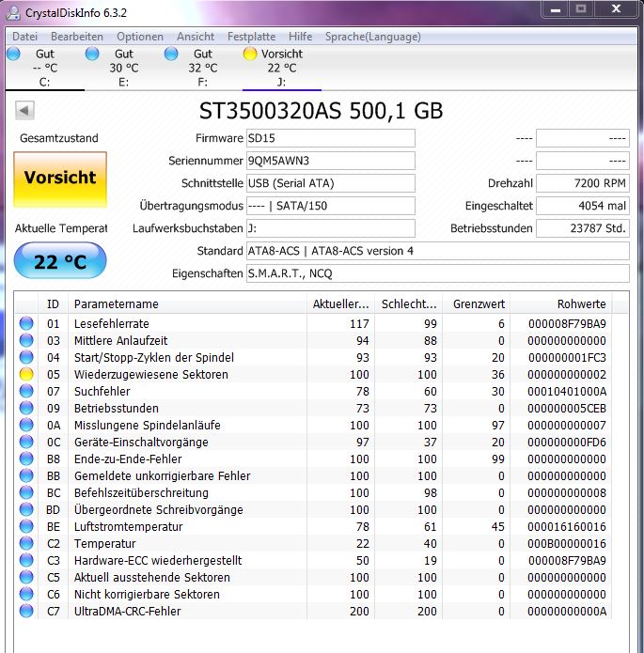Click status orb for Übergeordnete Schreibvorgänge
Screen dimensions: 644x653
[26, 509]
